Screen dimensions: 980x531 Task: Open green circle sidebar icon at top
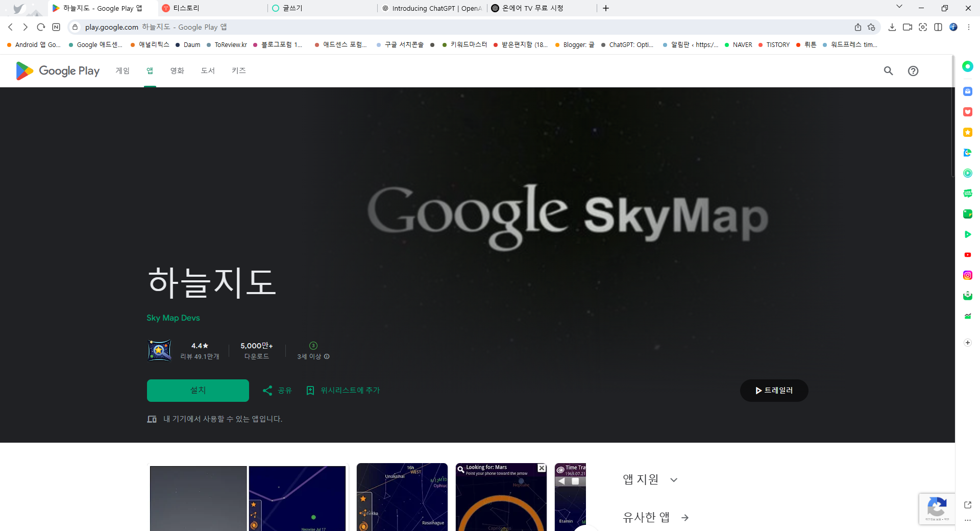pos(968,66)
